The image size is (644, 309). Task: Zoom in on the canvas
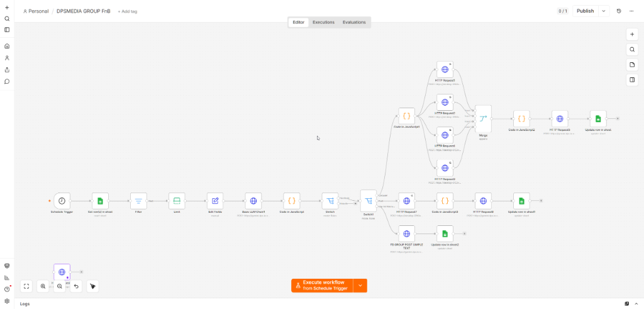[43, 286]
